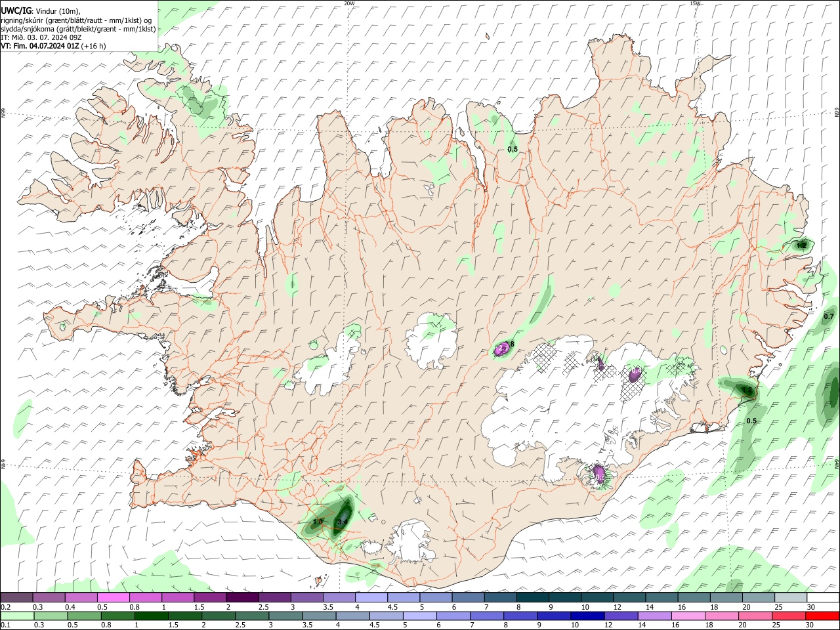Click the 0.2 label starting the upper legend scale
Viewport: 840px width, 630px height.
tap(5, 607)
